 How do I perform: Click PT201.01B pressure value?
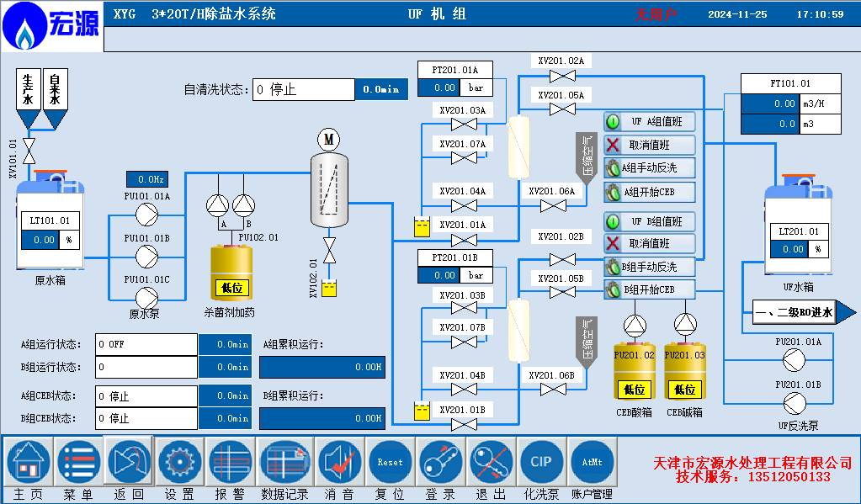pyautogui.click(x=438, y=275)
